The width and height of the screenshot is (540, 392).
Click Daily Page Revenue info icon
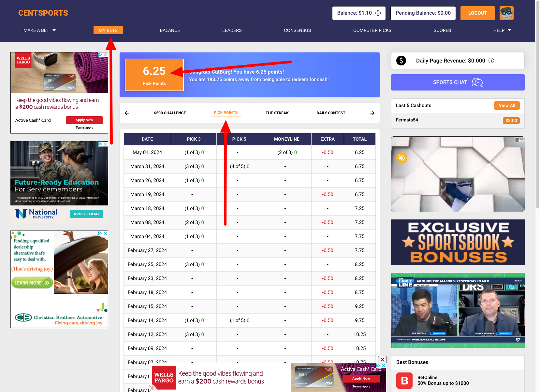[x=491, y=61]
